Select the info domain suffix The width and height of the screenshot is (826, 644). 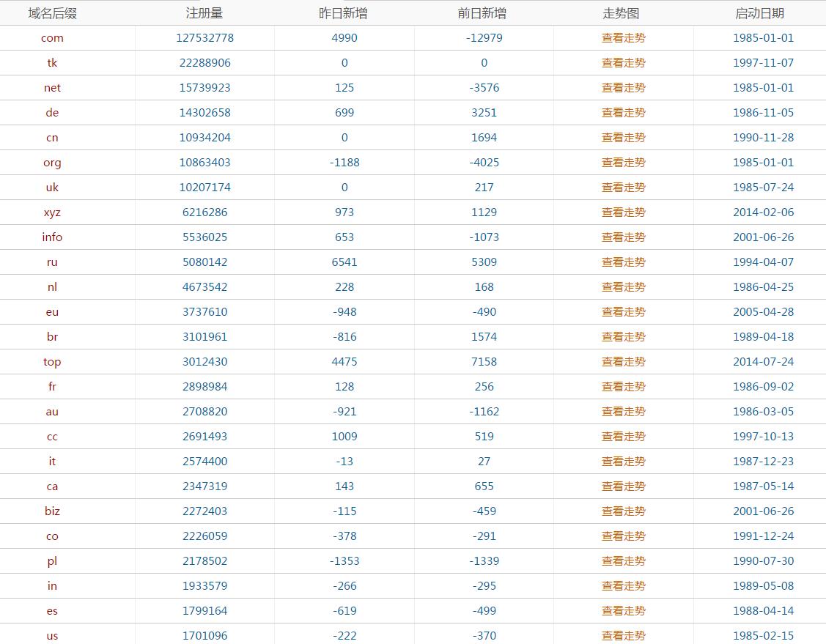point(52,237)
